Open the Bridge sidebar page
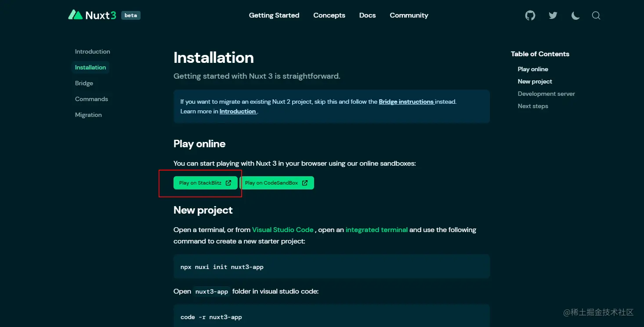This screenshot has width=644, height=327. 84,83
